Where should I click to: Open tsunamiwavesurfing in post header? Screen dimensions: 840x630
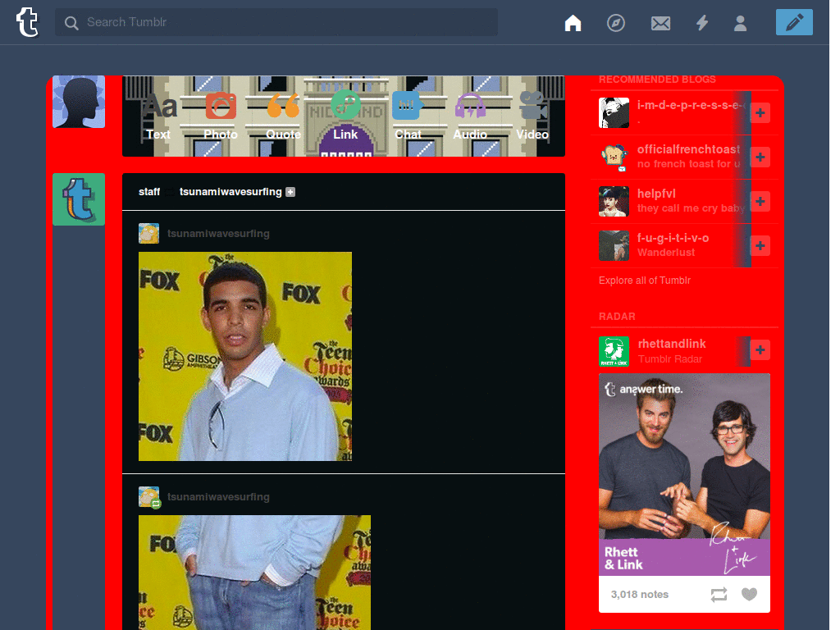click(x=231, y=192)
